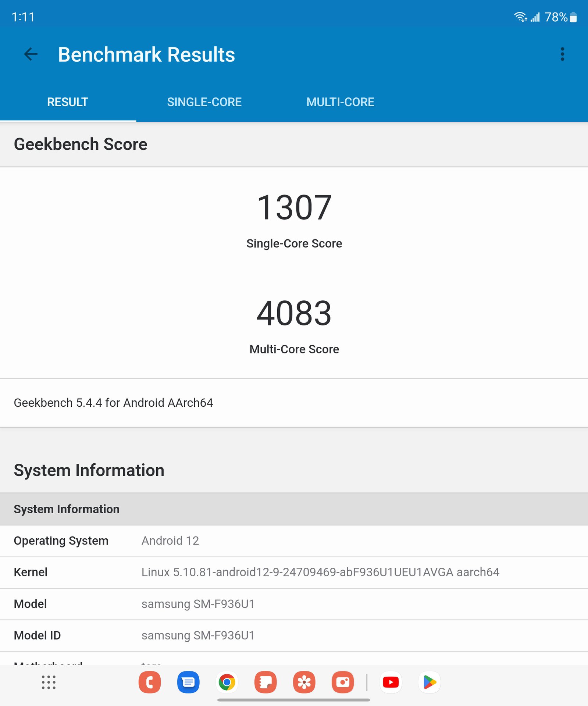
Task: Switch to the SINGLE-CORE tab
Action: [204, 102]
